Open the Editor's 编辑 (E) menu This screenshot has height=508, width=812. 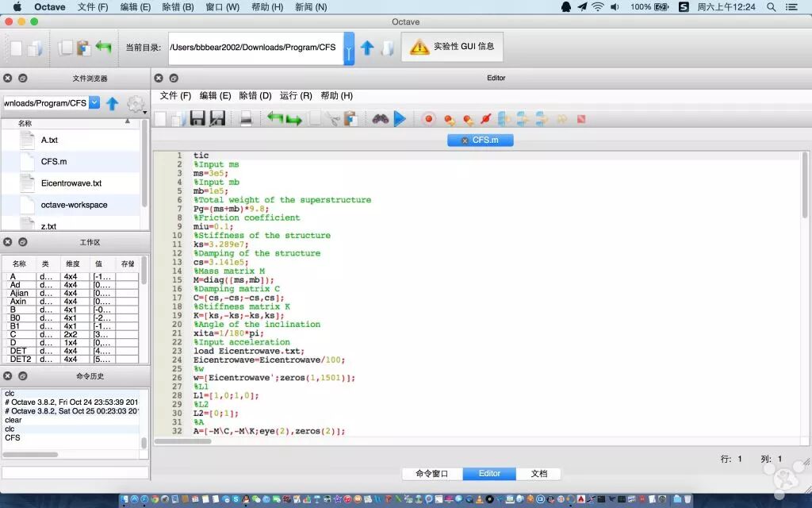(215, 96)
